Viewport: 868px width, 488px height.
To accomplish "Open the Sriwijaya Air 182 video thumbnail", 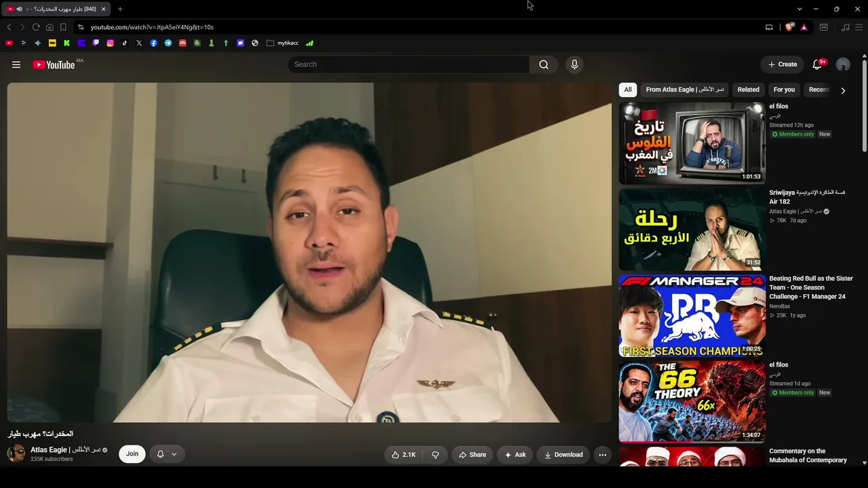I will (x=692, y=229).
